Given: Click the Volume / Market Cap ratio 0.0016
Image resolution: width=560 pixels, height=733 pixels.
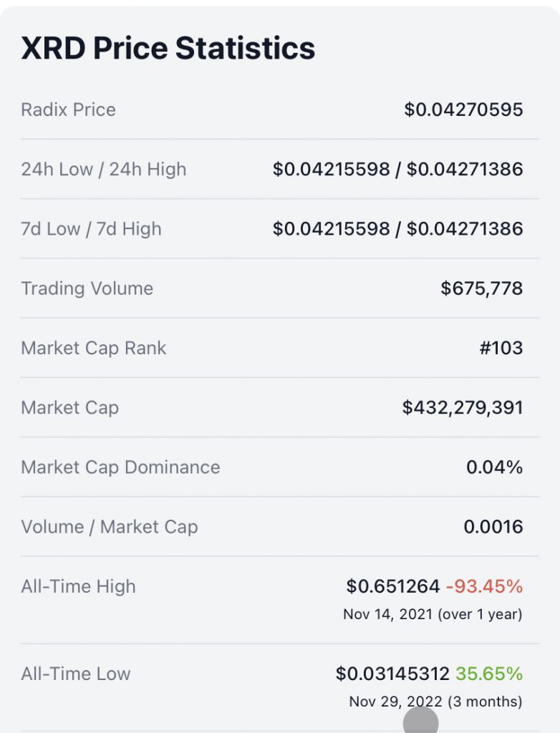Looking at the screenshot, I should 493,527.
